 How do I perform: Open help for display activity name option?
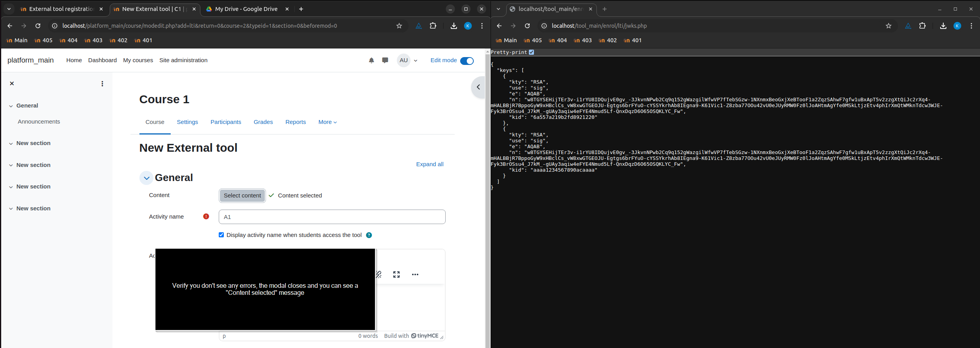tap(369, 235)
